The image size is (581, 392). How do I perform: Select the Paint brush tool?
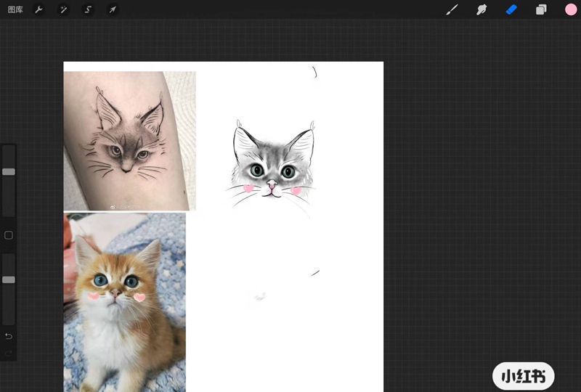[x=451, y=9]
